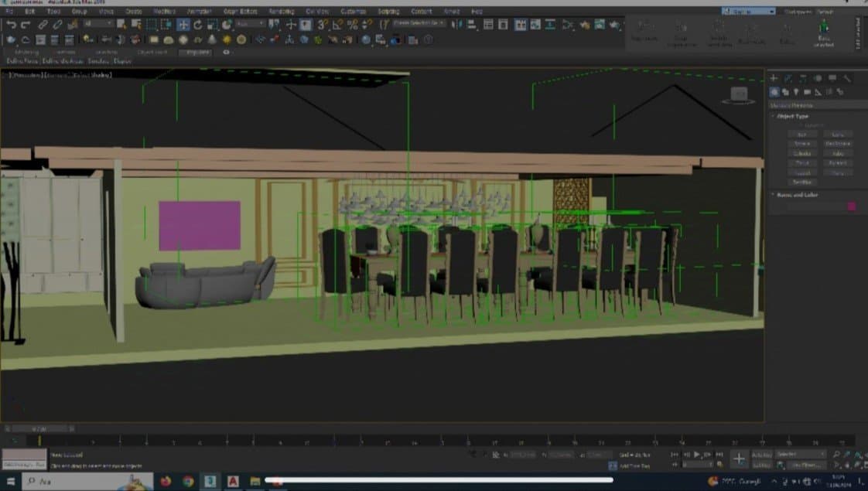Screen dimensions: 868x491
Task: Open the Curve Editor
Action: (x=535, y=25)
